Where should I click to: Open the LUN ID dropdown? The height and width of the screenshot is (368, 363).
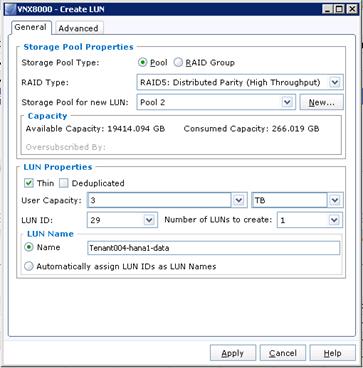pos(149,220)
